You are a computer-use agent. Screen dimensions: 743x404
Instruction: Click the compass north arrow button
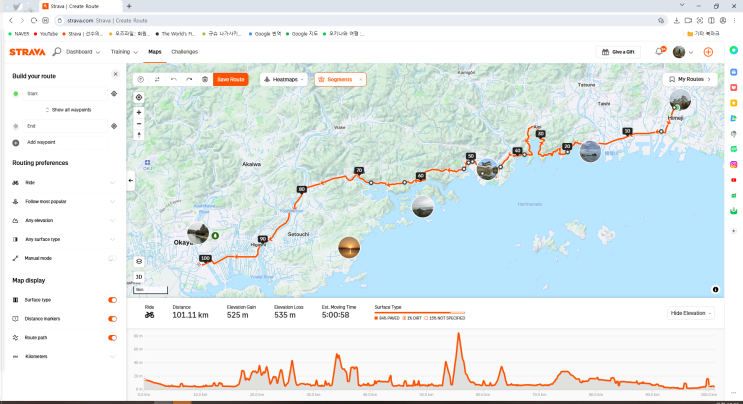139,135
